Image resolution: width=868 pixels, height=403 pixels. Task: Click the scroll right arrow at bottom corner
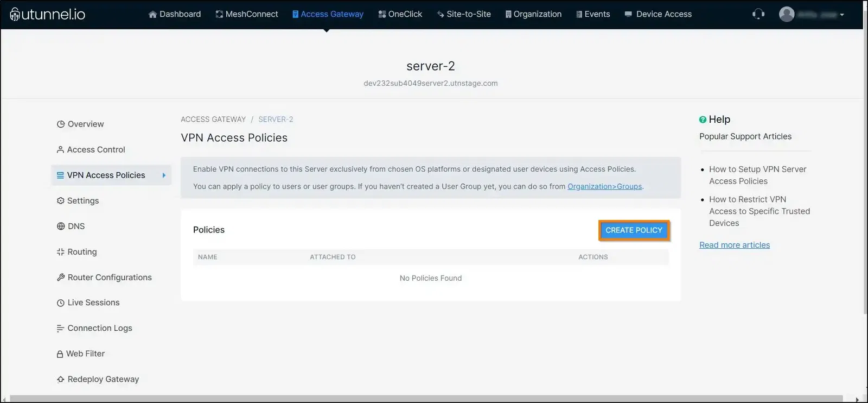point(857,399)
